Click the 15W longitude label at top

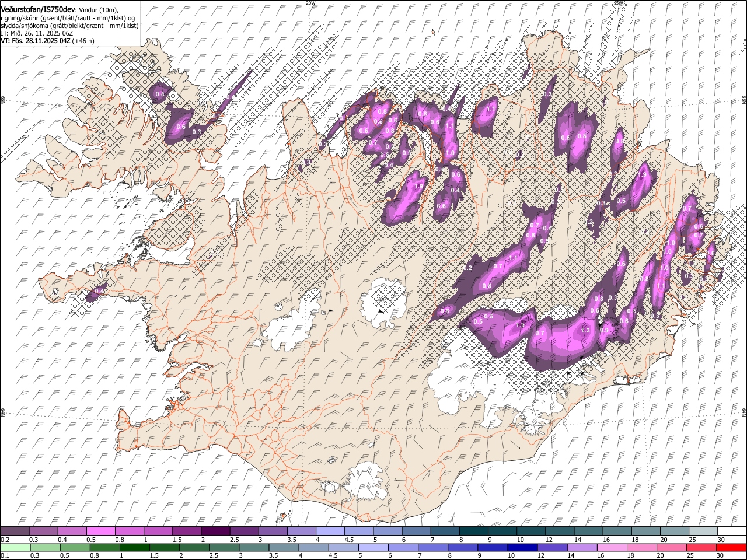click(x=617, y=3)
